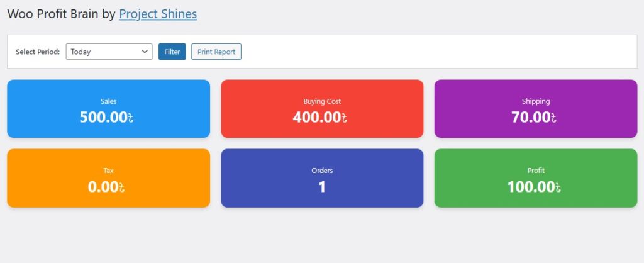
Task: Click the purple Shipping card
Action: click(x=535, y=108)
